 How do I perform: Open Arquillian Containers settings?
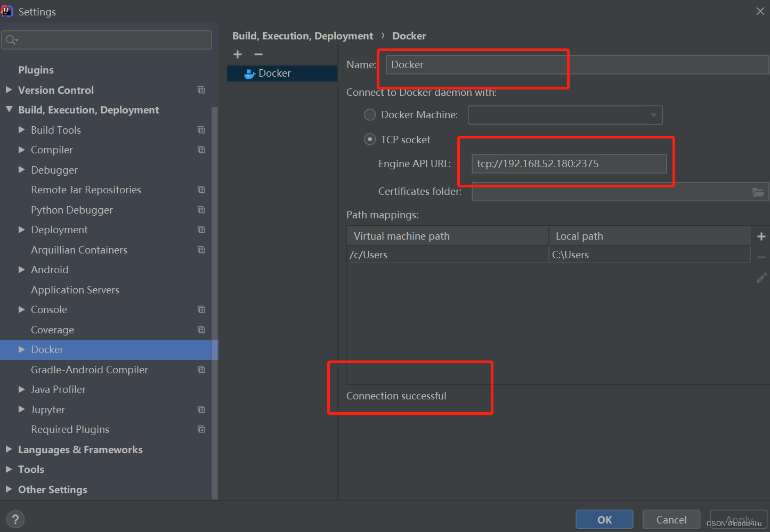tap(79, 250)
